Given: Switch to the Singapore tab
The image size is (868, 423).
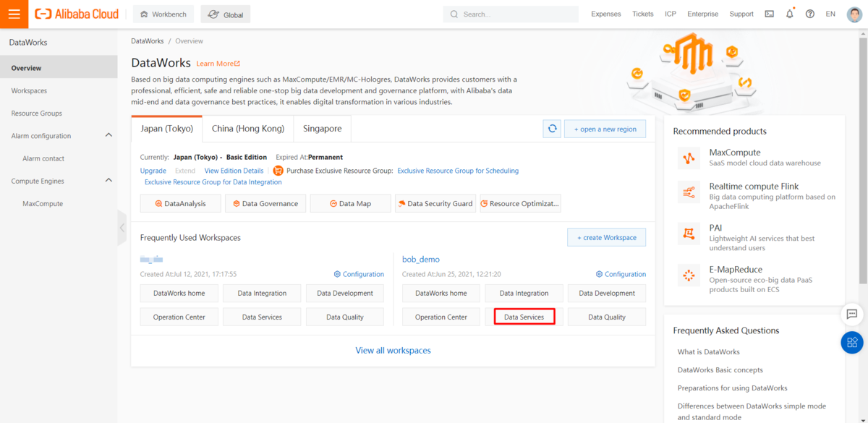Looking at the screenshot, I should coord(323,129).
